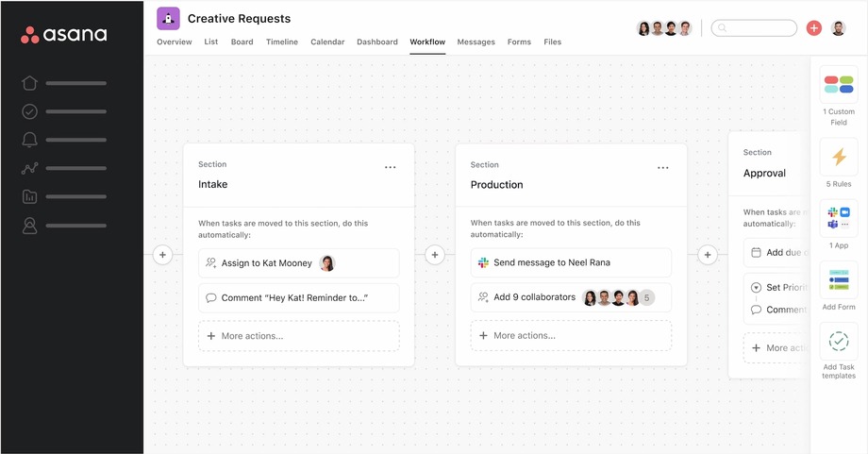
Task: Open the Intake section three-dot menu
Action: (x=391, y=167)
